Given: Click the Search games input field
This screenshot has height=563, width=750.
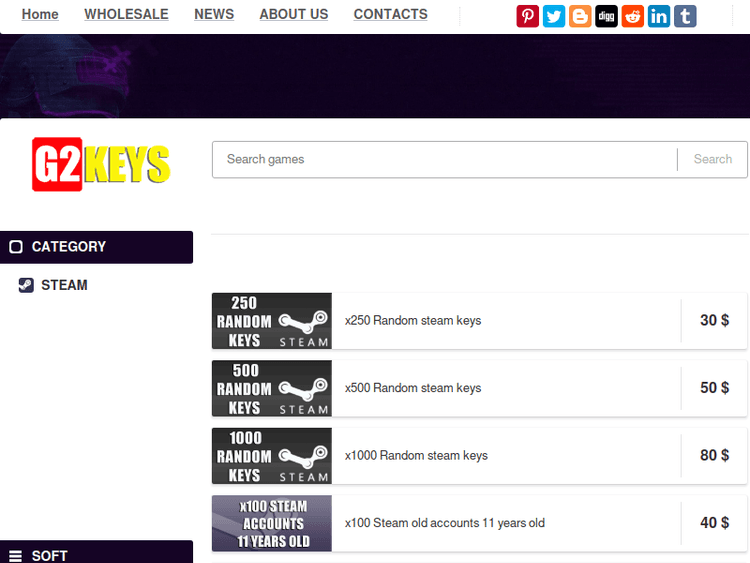Looking at the screenshot, I should pos(445,159).
